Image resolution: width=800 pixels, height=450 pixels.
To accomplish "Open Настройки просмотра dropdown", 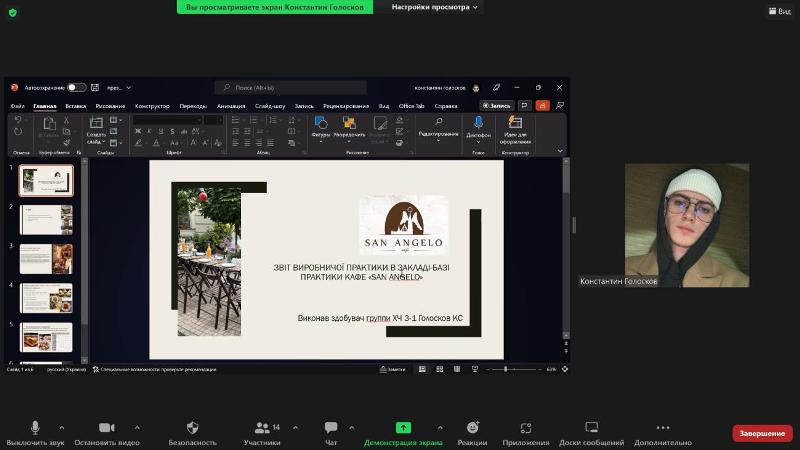I will click(x=434, y=7).
